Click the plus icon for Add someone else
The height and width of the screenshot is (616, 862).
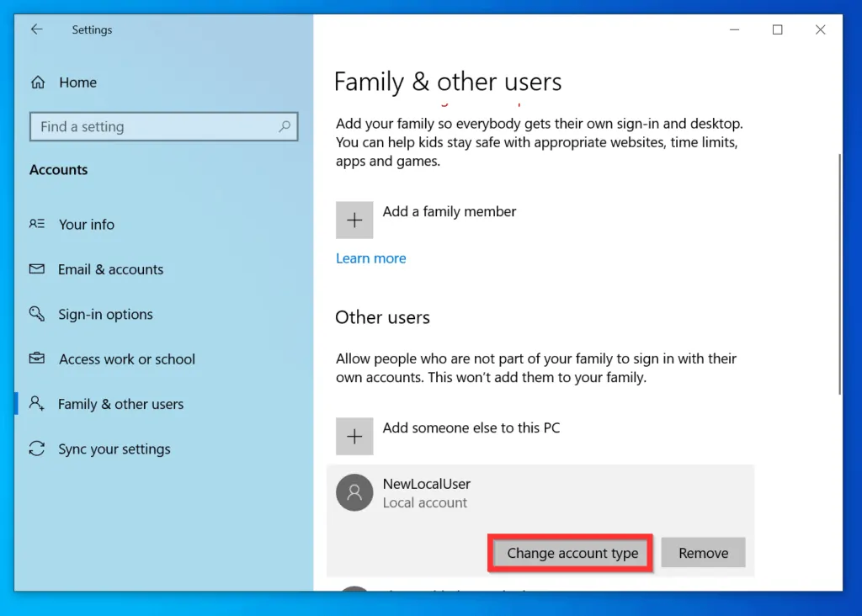point(354,436)
